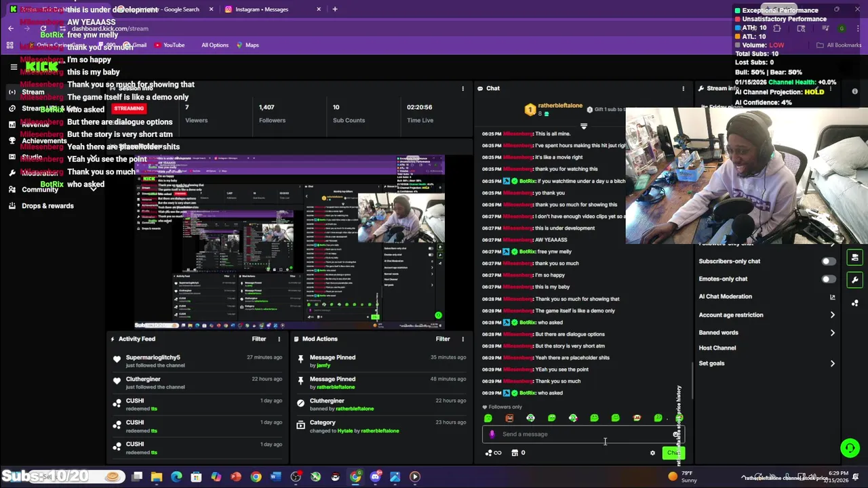
Task: Click ratherbleftalone pinned chat username
Action: click(560, 106)
